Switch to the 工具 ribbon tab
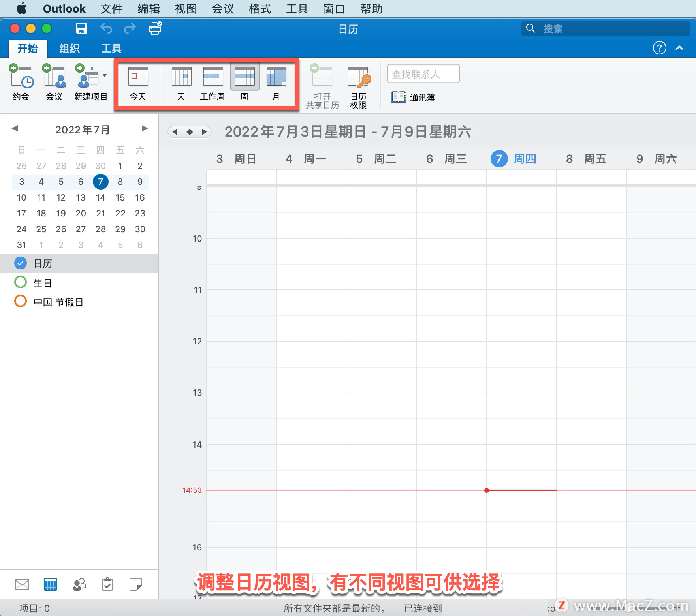 coord(111,48)
